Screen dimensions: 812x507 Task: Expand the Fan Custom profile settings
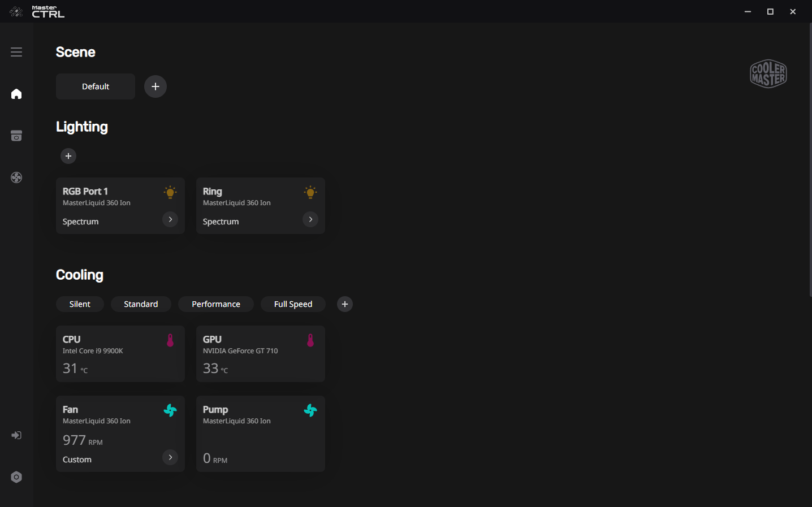pyautogui.click(x=170, y=457)
